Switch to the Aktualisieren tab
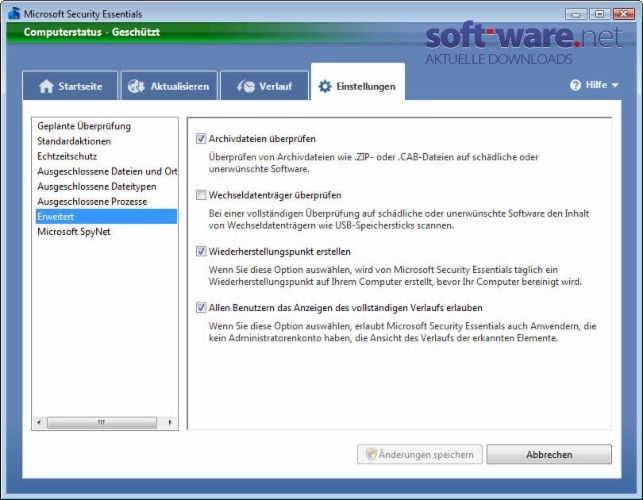Screen dimensions: 643x500 [169, 86]
